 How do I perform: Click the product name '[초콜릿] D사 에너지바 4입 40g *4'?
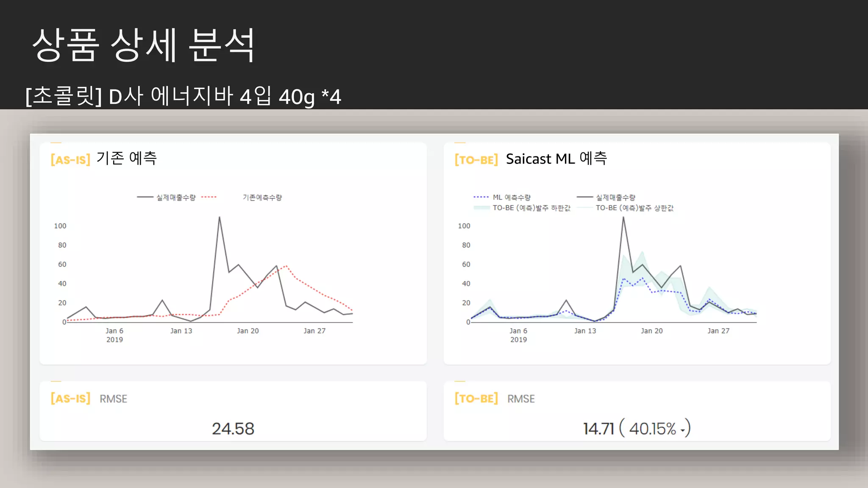click(x=183, y=96)
